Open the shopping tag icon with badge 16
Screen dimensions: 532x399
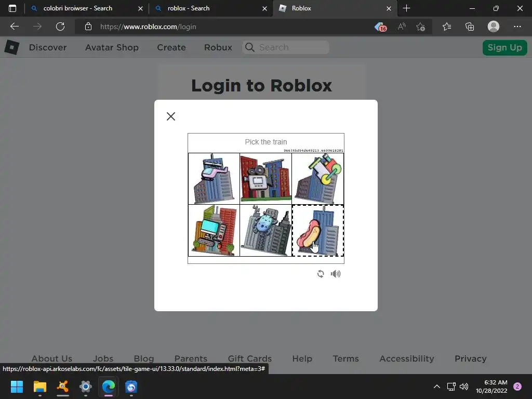click(x=381, y=27)
